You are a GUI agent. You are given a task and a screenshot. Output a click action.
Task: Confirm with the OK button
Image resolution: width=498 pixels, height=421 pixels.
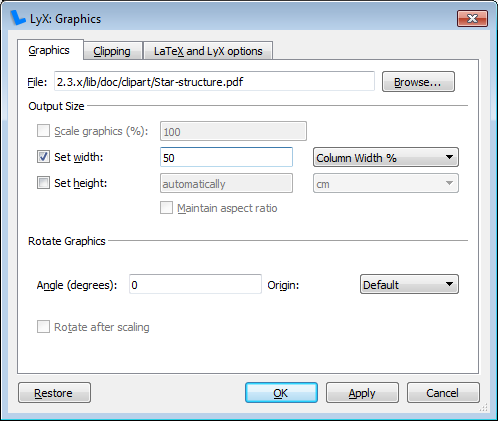pyautogui.click(x=281, y=393)
